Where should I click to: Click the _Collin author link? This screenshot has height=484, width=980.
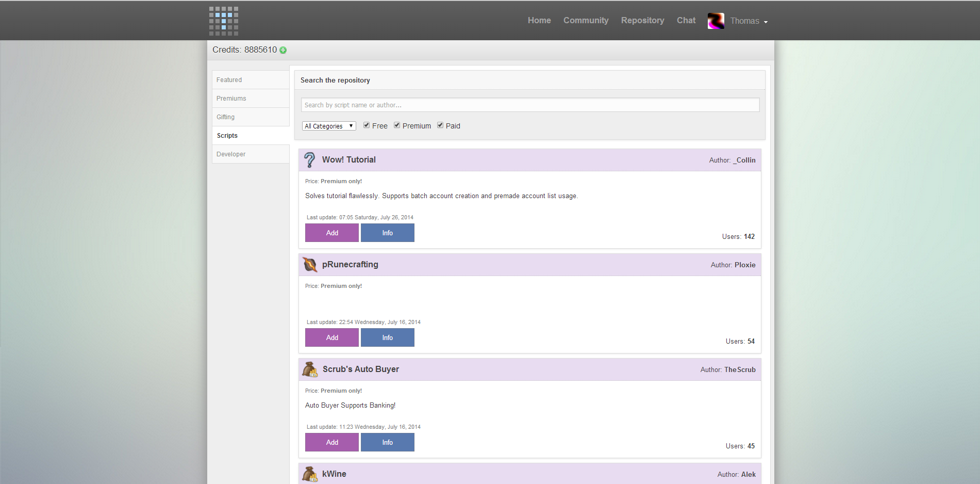[744, 160]
